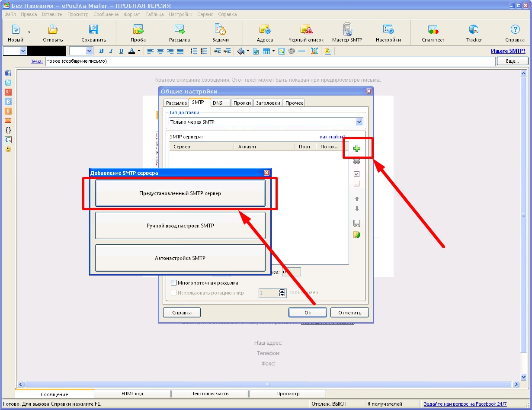
Task: Open Черный список (Blacklist) icon
Action: [306, 30]
